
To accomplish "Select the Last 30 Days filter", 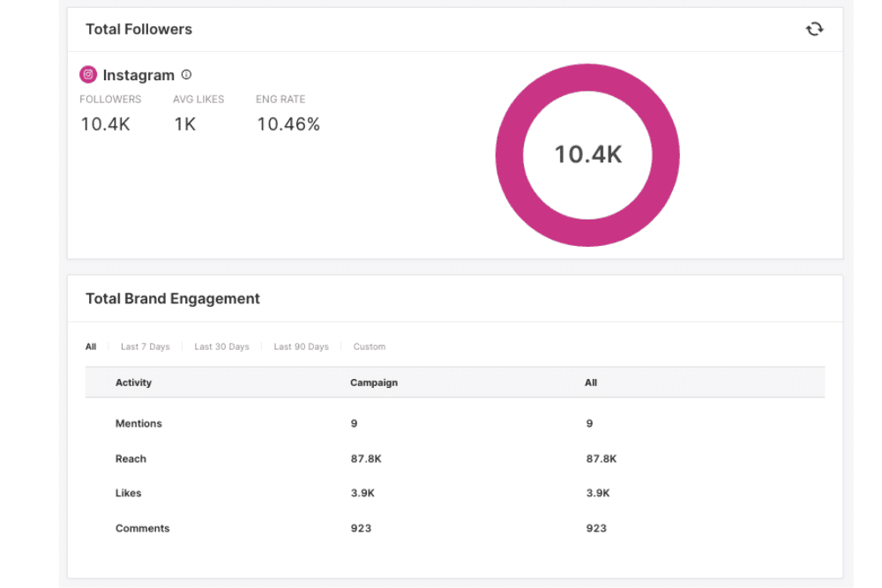I will [221, 346].
